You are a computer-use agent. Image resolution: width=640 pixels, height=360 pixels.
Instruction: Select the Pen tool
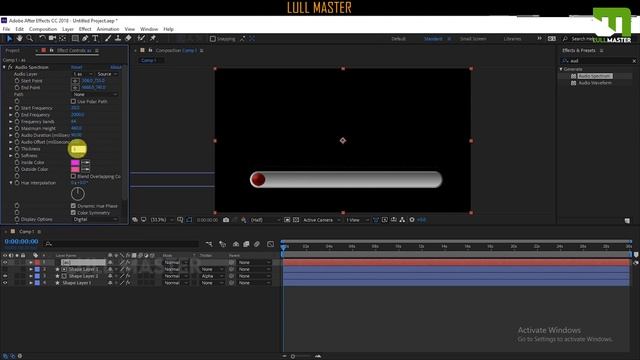85,38
